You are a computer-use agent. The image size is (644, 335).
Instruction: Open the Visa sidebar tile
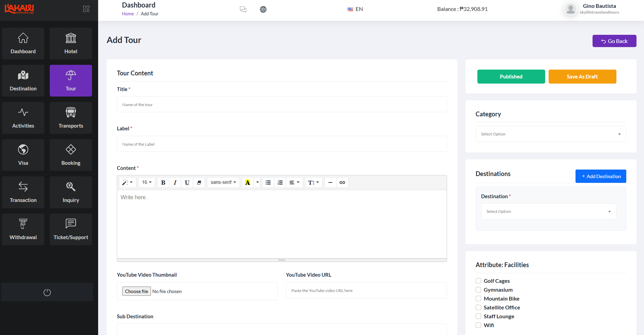pyautogui.click(x=23, y=155)
